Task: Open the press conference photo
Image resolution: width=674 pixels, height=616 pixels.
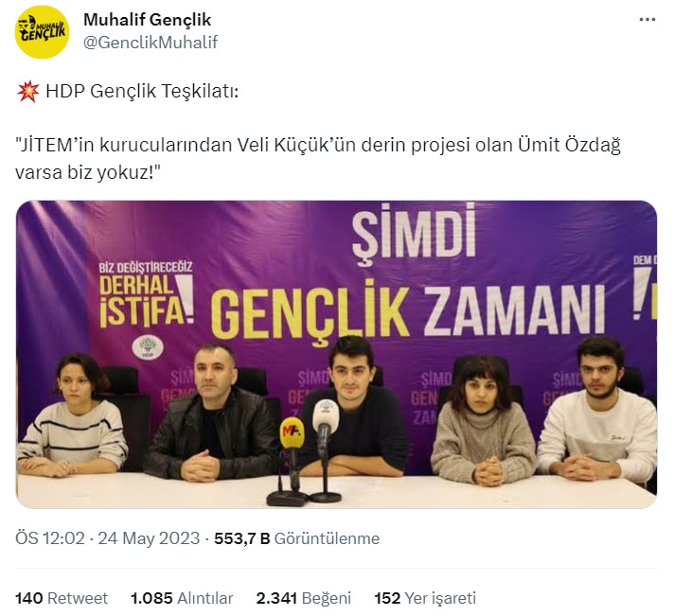Action: [336, 354]
